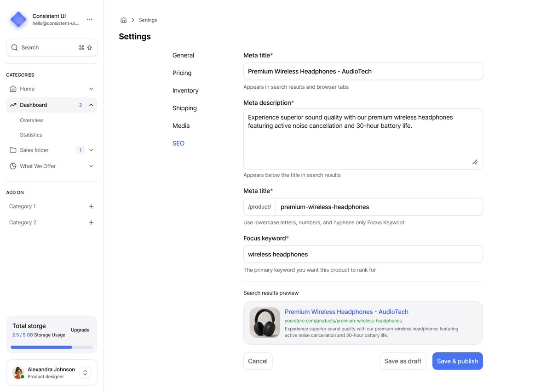The image size is (552, 392).
Task: Click the headphones preview thumbnail
Action: (265, 323)
